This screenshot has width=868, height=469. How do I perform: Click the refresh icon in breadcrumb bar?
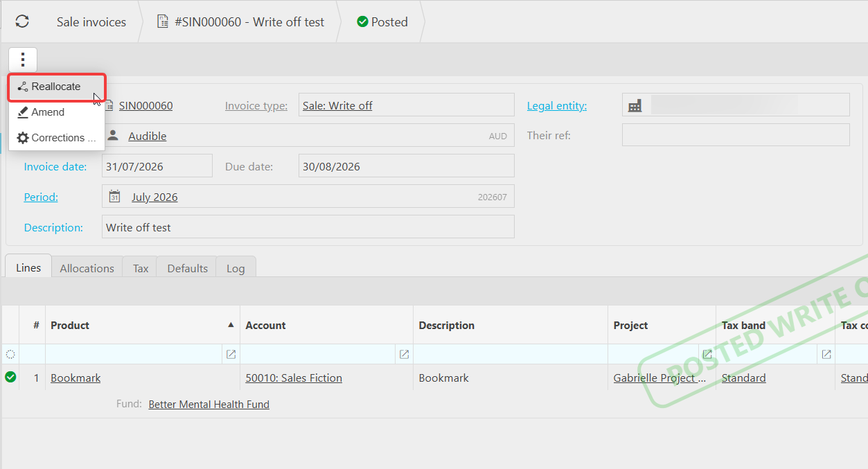22,21
